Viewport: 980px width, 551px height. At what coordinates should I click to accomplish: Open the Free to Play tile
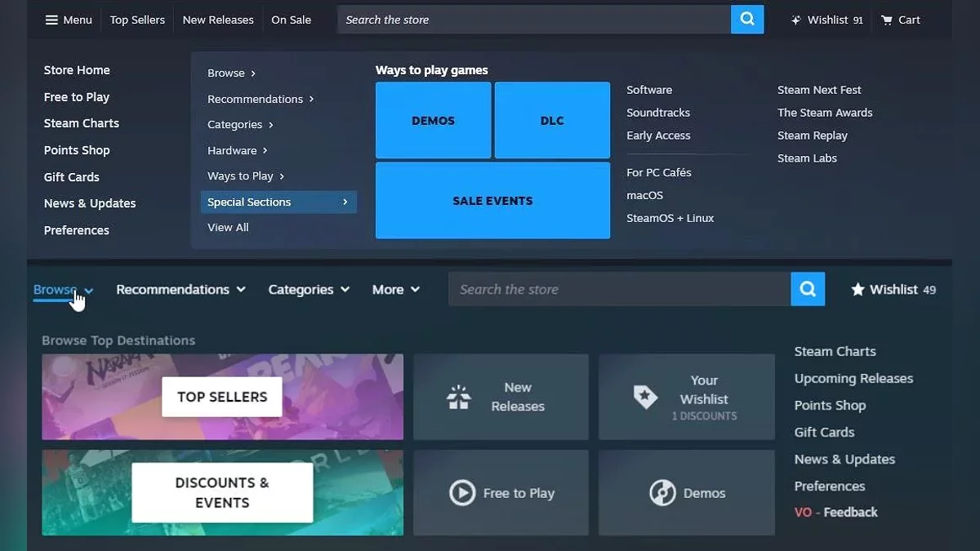tap(501, 493)
